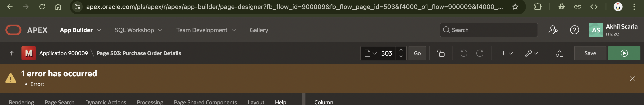This screenshot has height=105, width=644.
Task: Open the Gallery menu item
Action: tap(259, 30)
